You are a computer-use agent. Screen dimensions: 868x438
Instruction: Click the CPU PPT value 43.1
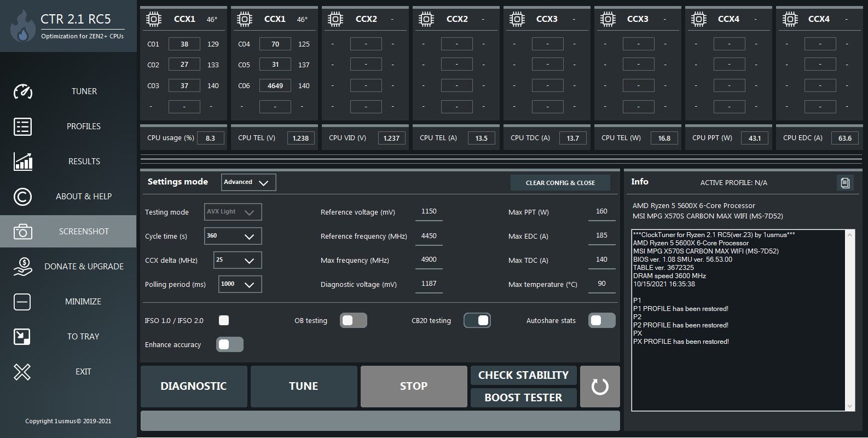pos(755,138)
